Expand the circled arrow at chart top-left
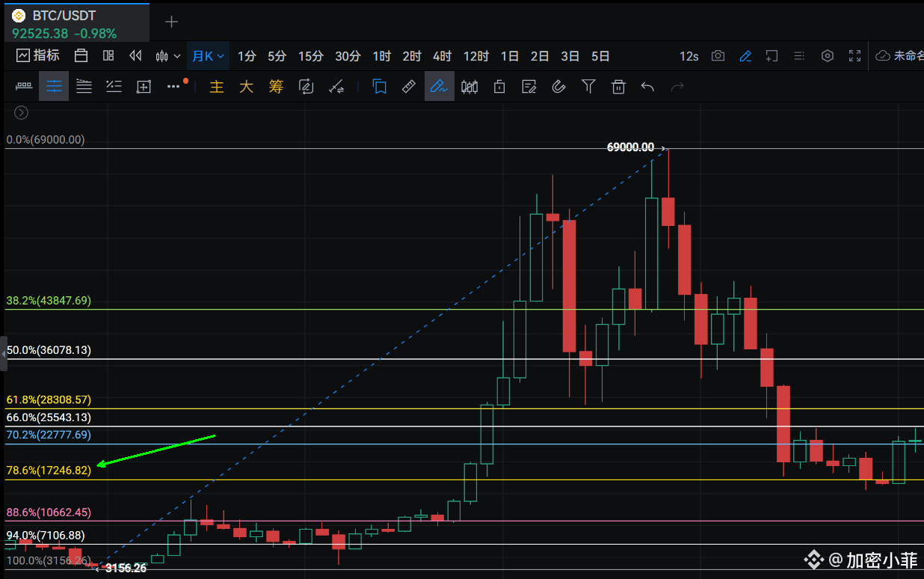The width and height of the screenshot is (924, 579). point(21,113)
